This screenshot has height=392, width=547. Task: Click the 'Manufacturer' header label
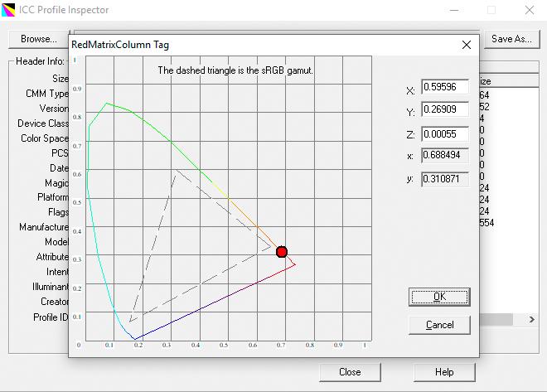point(44,227)
